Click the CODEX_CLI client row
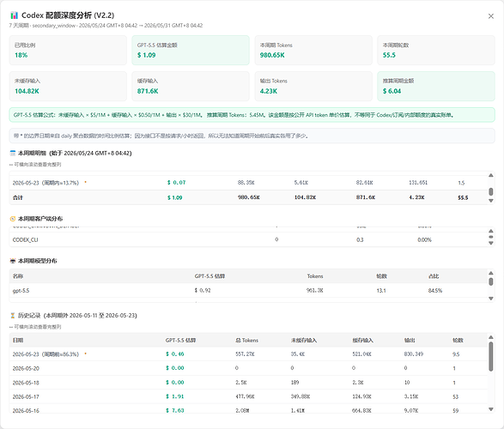 (248, 240)
